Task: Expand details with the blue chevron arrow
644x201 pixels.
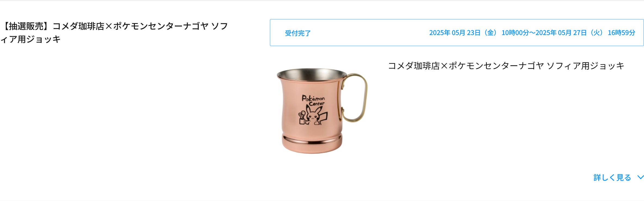Action: (x=641, y=177)
